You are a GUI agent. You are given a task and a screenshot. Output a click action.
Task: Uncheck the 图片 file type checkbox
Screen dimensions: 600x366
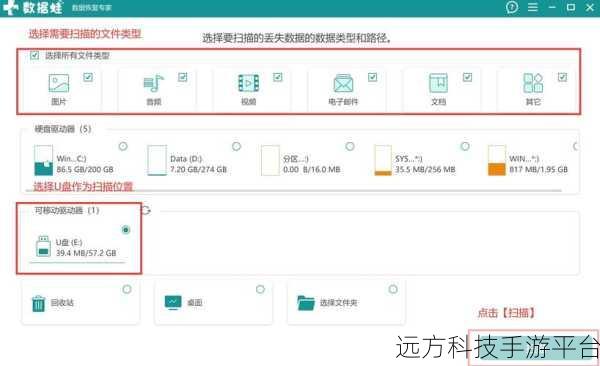click(88, 77)
